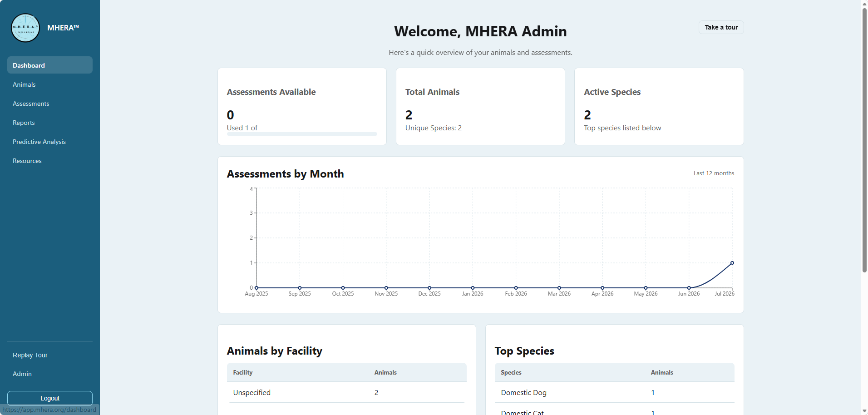Click the Jun 2026 chart data point

point(689,288)
